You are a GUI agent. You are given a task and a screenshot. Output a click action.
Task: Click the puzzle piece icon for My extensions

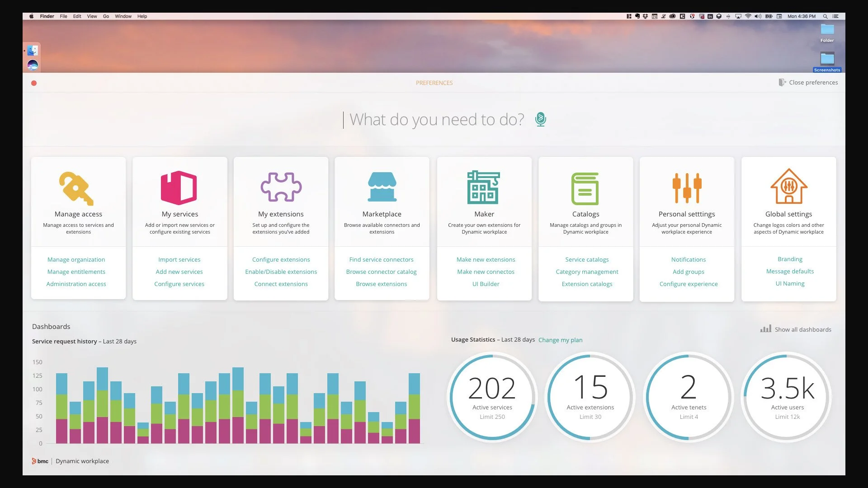(281, 187)
